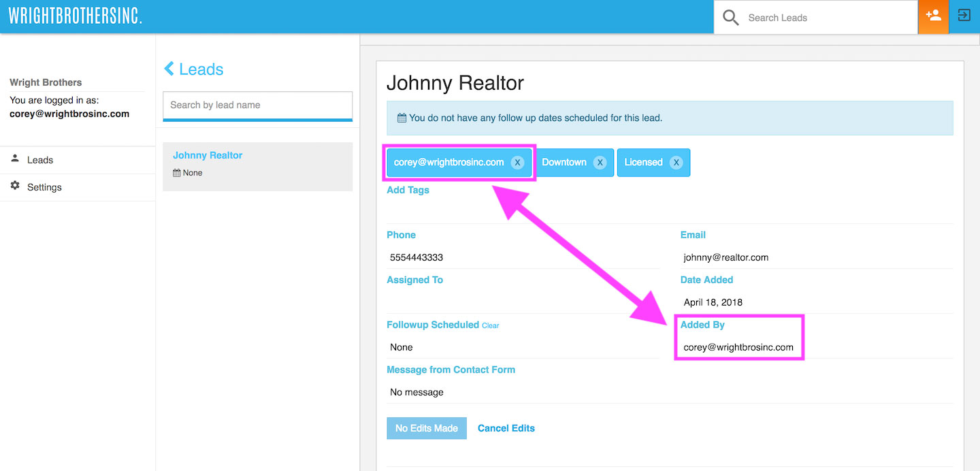This screenshot has width=980, height=471.
Task: Click Cancel Edits link
Action: tap(506, 428)
